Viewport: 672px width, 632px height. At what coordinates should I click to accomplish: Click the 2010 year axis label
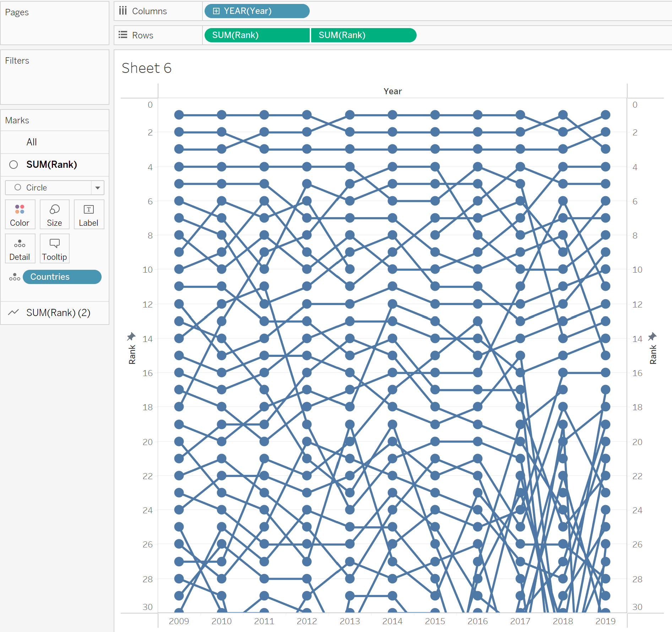click(x=222, y=621)
